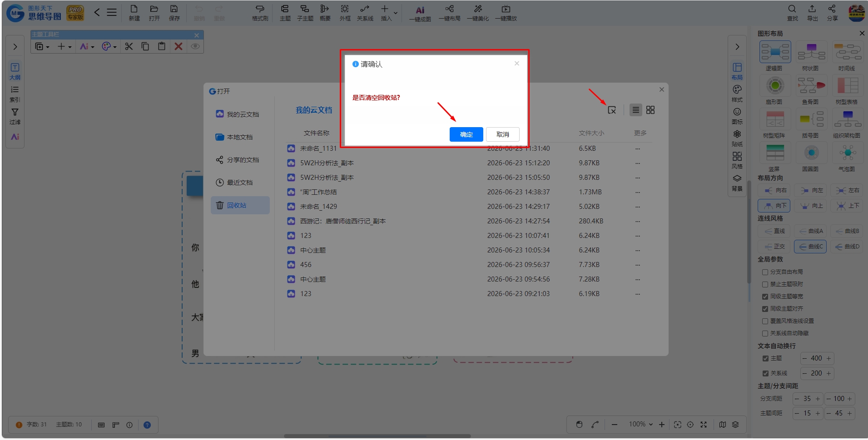Click the 关系线 toolbar icon
Image resolution: width=868 pixels, height=440 pixels.
365,13
